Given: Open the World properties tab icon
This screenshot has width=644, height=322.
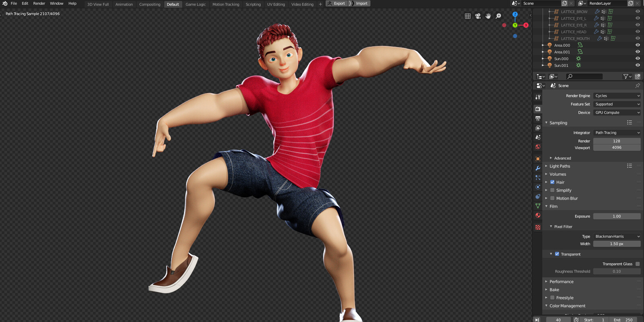Looking at the screenshot, I should (x=538, y=147).
